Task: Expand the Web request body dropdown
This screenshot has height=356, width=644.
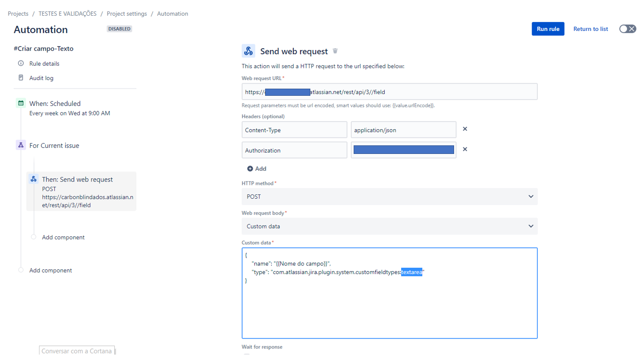Action: pos(389,226)
